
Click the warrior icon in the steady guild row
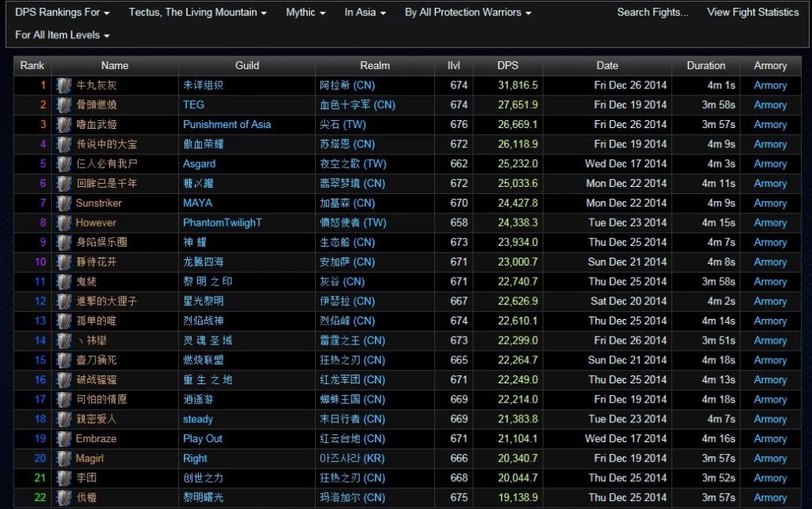pyautogui.click(x=64, y=419)
